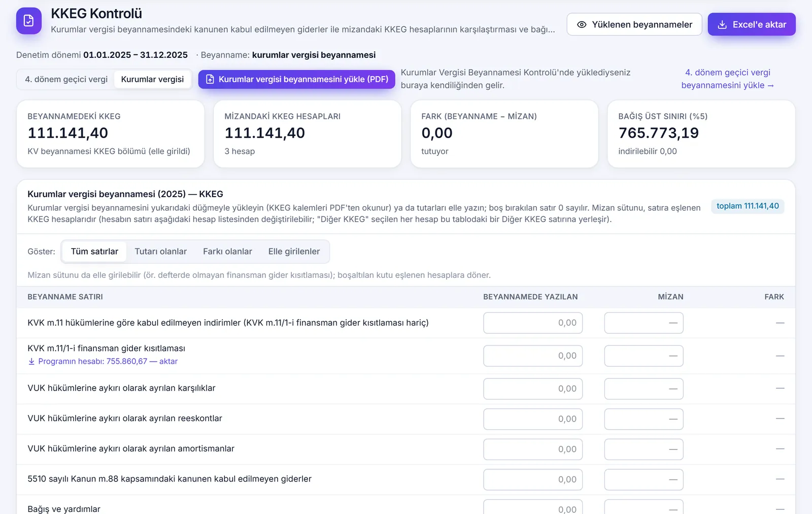The width and height of the screenshot is (812, 514).
Task: Click the 'VUK hükümlerine aykırı olarak ayrılan reeskontlar' row label
Action: point(125,419)
